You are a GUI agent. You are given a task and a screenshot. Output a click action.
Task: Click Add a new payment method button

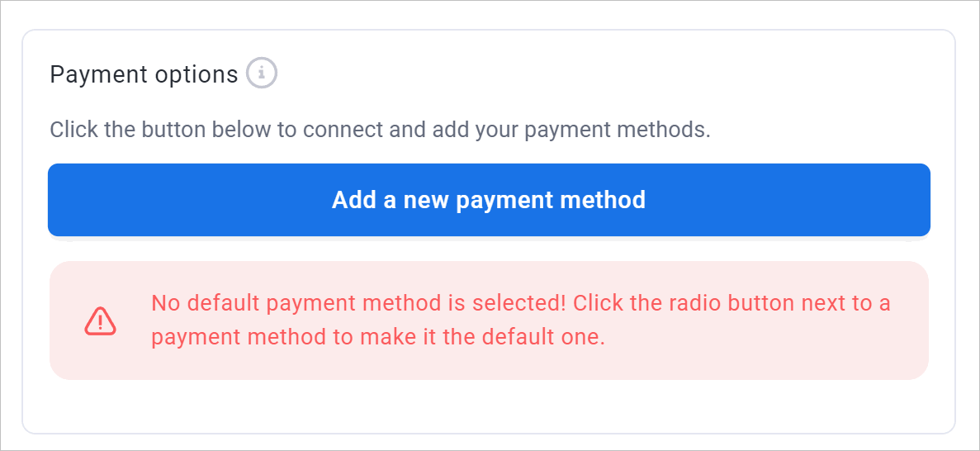[489, 200]
